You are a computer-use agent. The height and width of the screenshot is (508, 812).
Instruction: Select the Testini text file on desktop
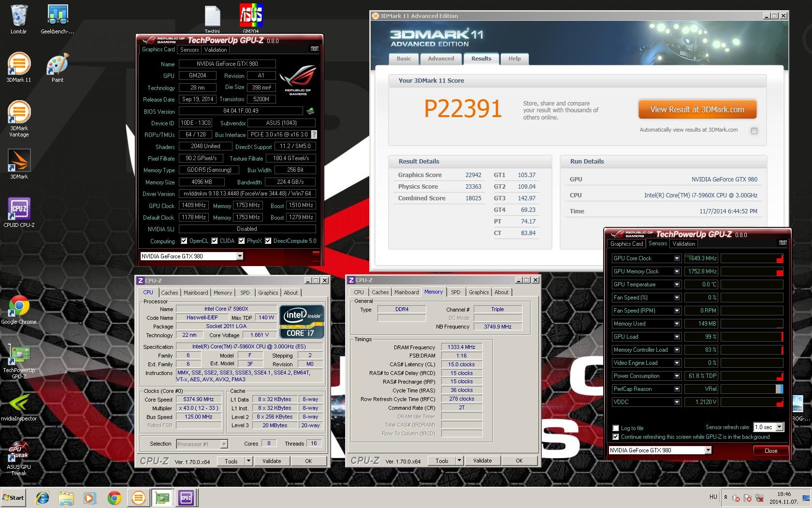[x=212, y=19]
